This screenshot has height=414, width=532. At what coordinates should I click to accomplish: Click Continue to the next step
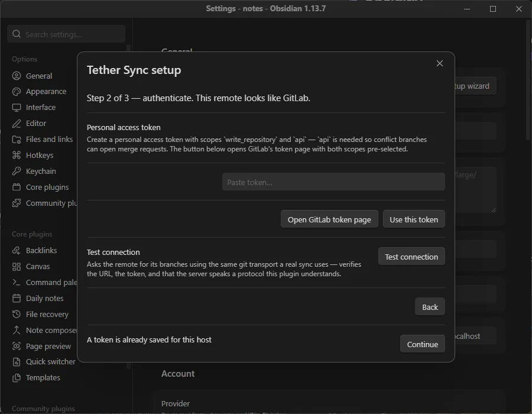(422, 344)
